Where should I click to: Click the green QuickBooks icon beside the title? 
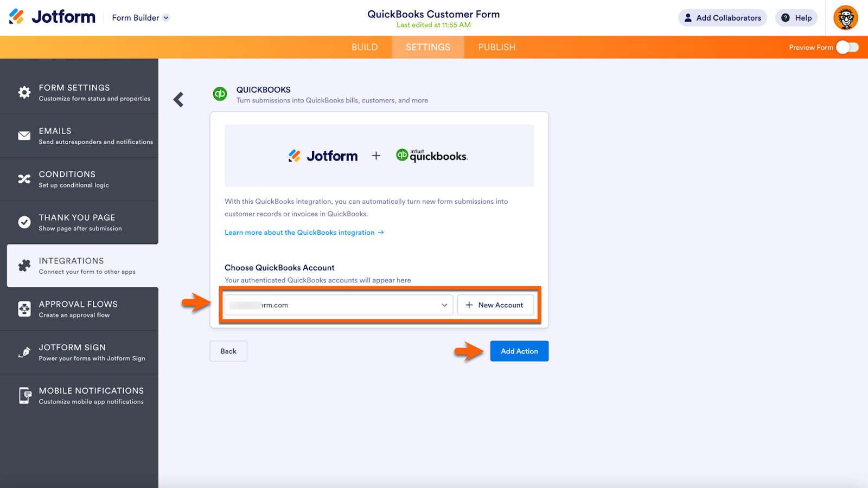click(220, 94)
